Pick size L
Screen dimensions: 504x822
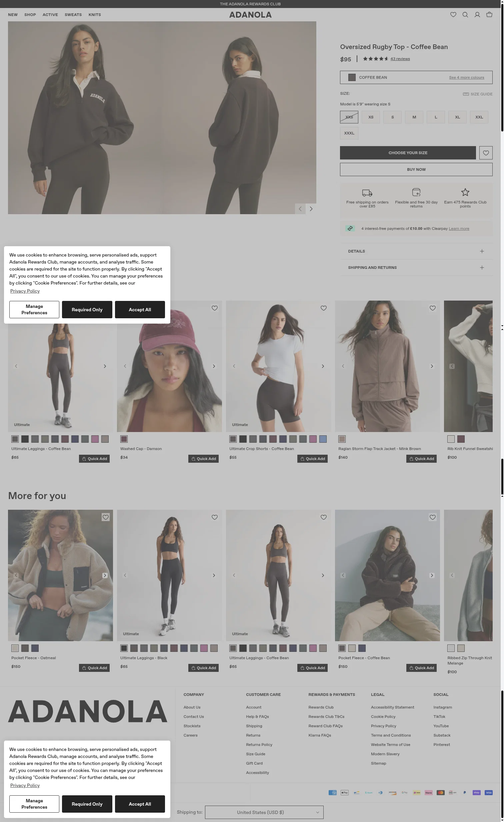coord(436,117)
